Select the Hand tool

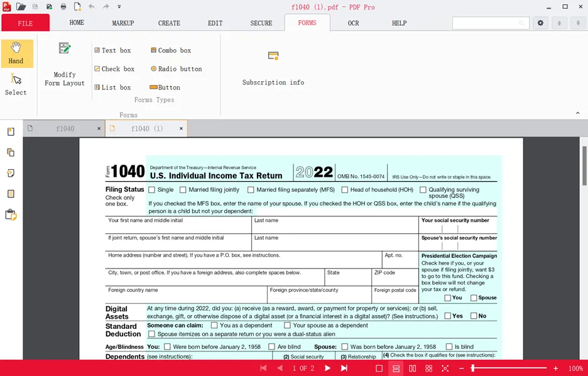pyautogui.click(x=17, y=53)
